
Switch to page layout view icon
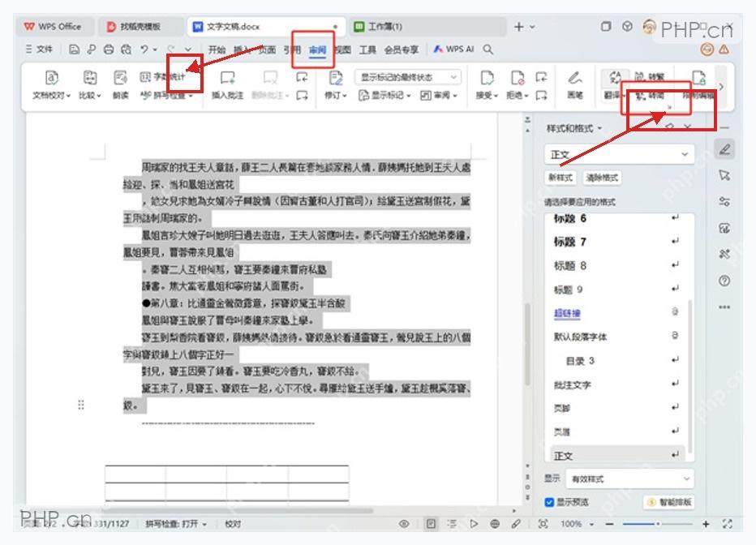point(431,524)
